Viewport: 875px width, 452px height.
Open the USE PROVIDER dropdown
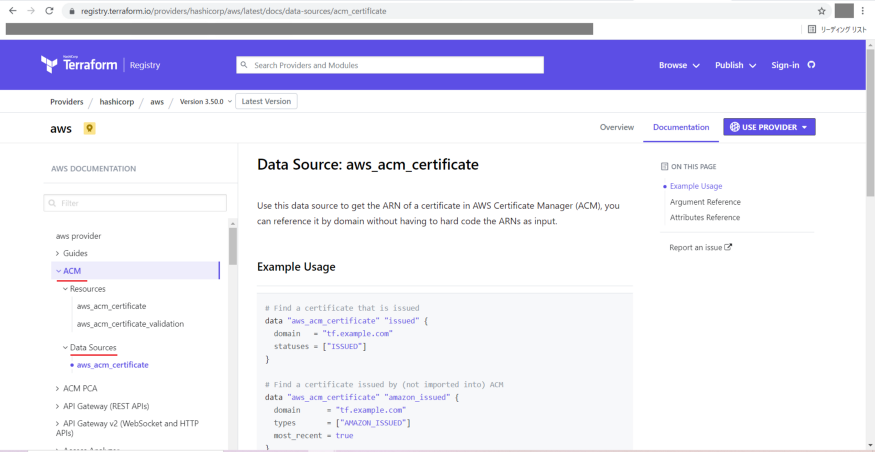point(770,127)
